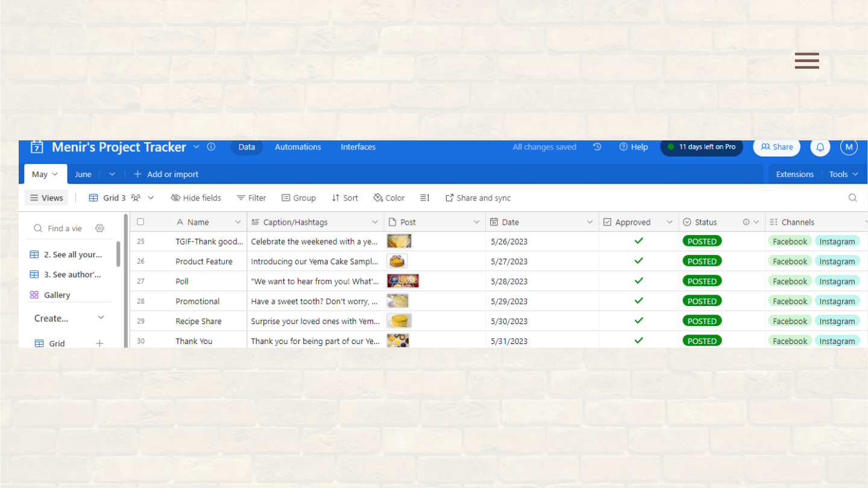868x488 pixels.
Task: Collapse the Create... section in the sidebar
Action: click(x=101, y=318)
